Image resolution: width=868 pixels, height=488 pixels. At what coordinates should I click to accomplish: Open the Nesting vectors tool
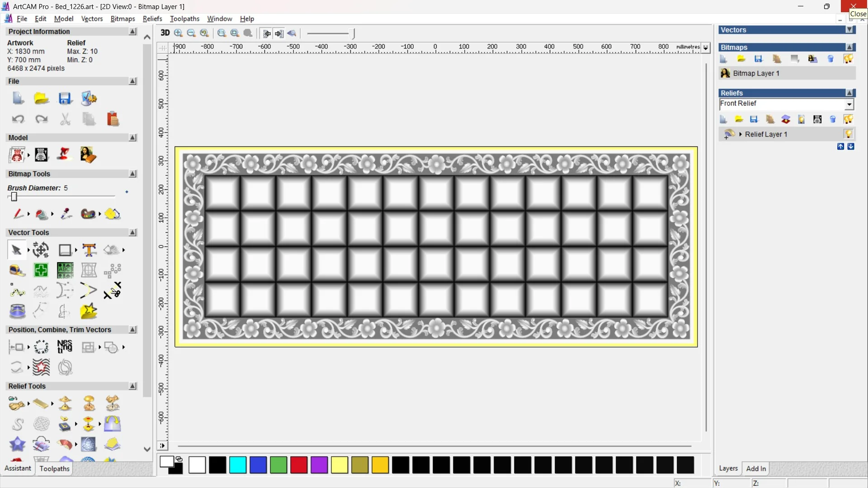pyautogui.click(x=65, y=347)
